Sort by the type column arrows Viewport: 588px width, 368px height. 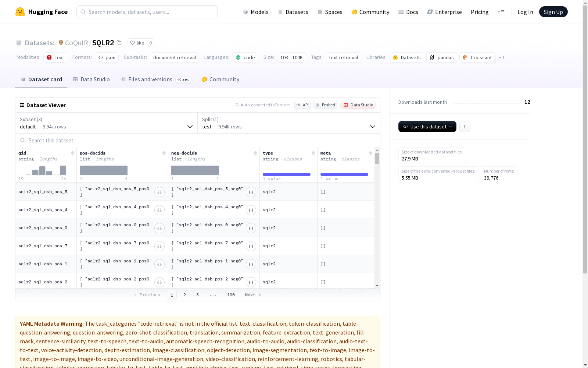313,153
